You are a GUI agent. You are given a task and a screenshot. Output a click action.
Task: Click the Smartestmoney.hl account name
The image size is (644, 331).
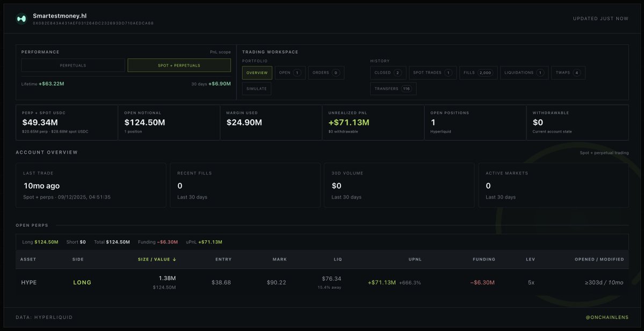point(60,16)
